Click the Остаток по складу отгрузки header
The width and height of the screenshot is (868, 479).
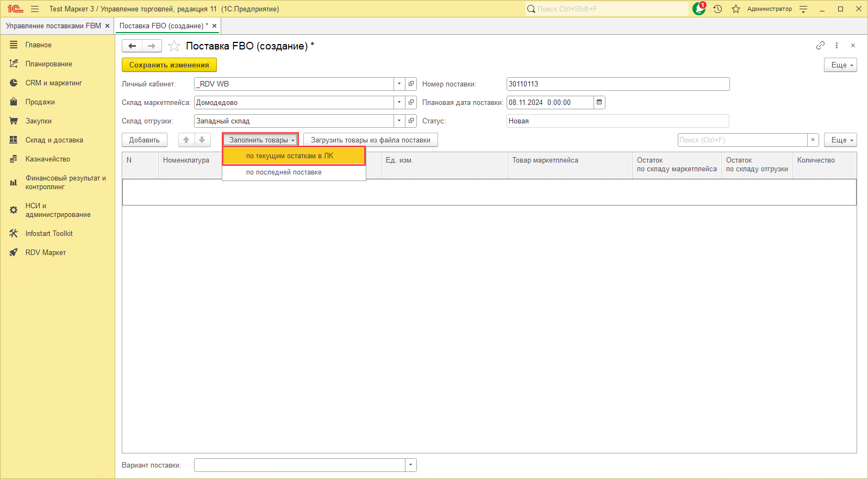757,165
